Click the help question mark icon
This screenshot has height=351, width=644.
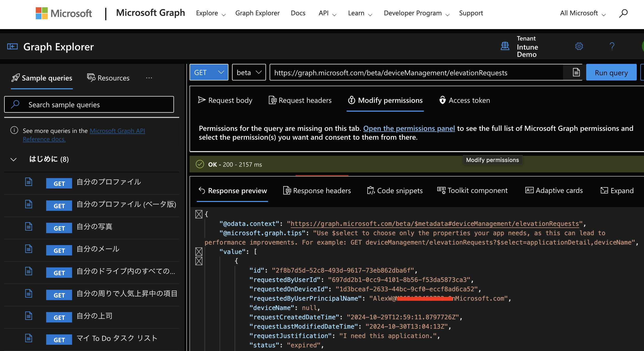(x=612, y=46)
